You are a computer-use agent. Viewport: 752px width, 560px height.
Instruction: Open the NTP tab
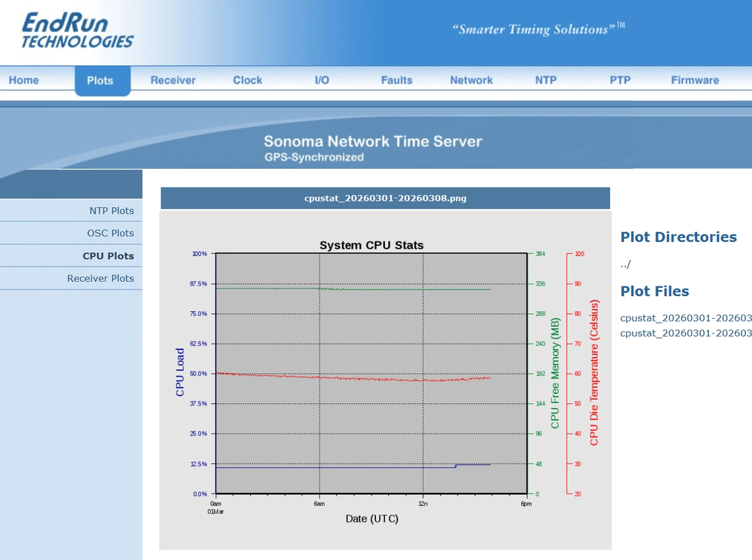[x=546, y=80]
